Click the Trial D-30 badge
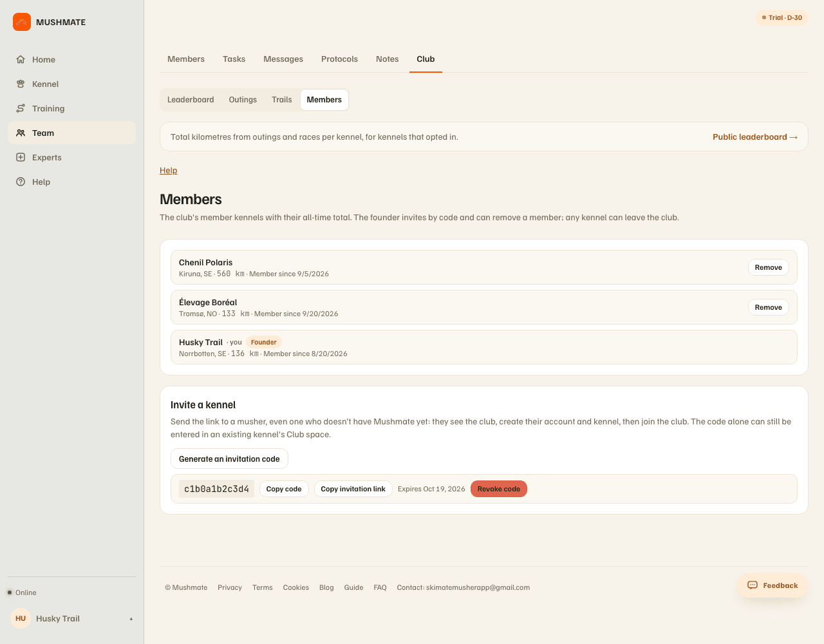 pos(782,17)
